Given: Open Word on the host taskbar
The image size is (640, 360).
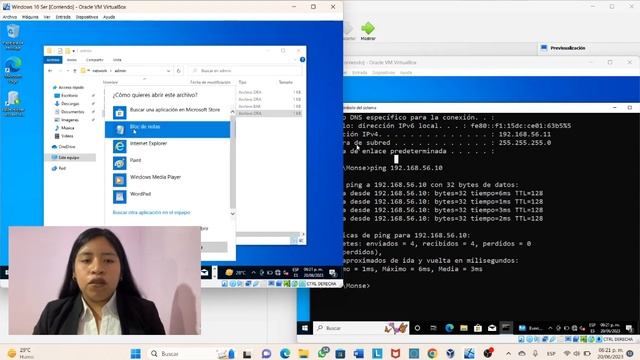Looking at the screenshot, I should (358, 353).
